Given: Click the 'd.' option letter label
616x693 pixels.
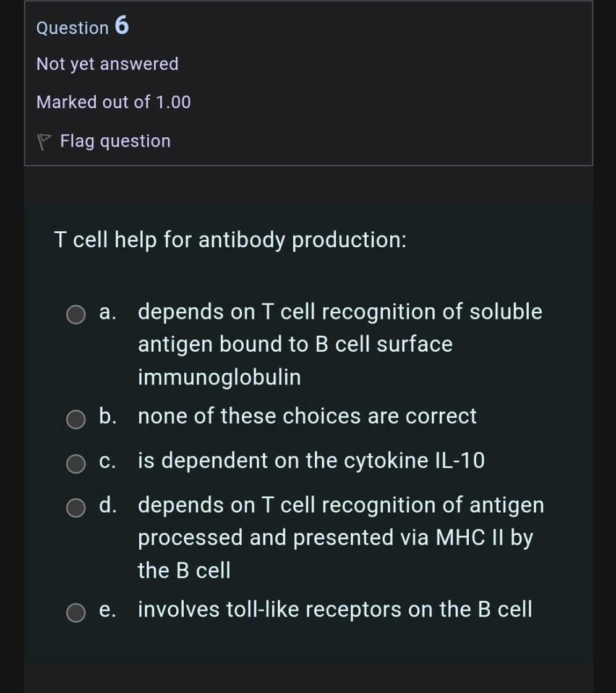Looking at the screenshot, I should point(108,505).
